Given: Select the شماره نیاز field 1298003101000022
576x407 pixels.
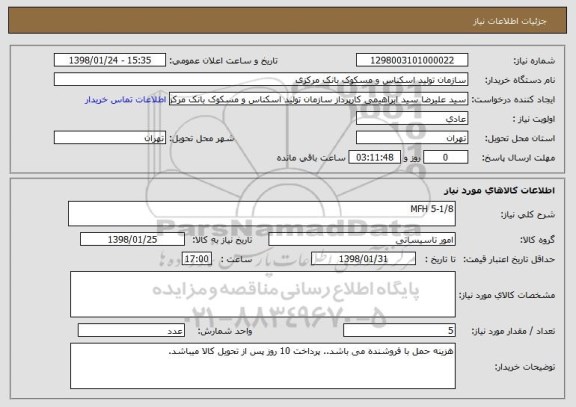Looking at the screenshot, I should tap(412, 60).
